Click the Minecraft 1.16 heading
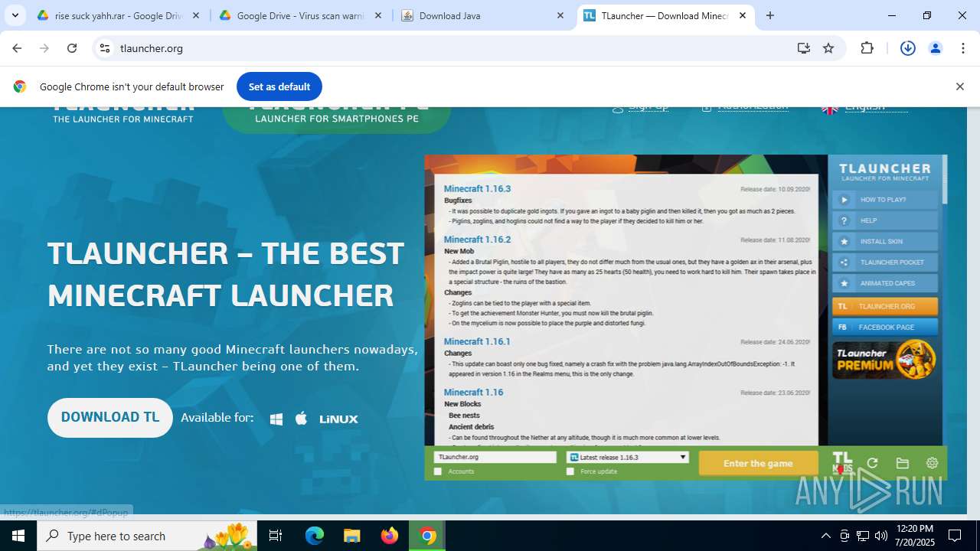980x551 pixels. [x=474, y=392]
